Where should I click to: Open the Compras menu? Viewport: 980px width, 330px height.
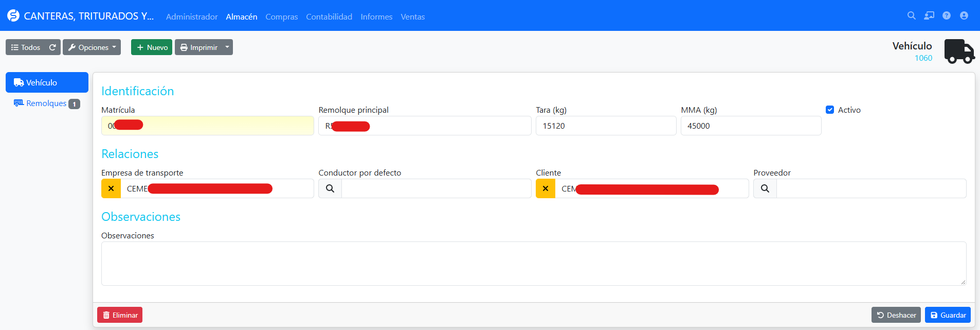coord(282,16)
